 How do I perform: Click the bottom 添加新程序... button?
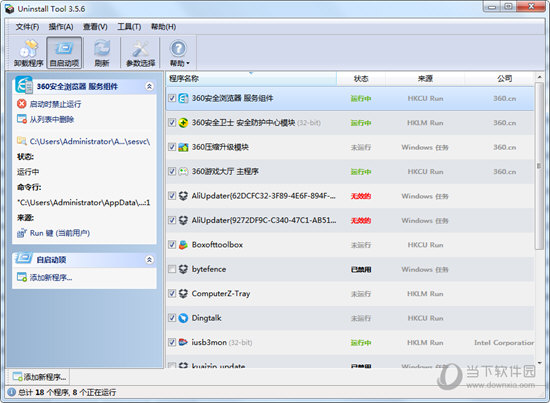(39, 377)
